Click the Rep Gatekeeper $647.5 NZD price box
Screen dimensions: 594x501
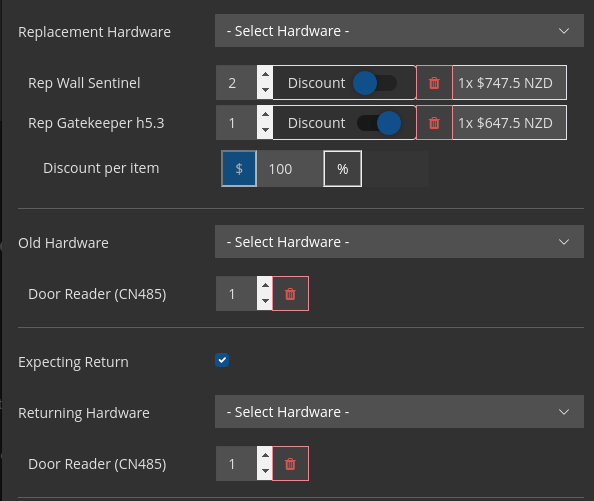tap(510, 123)
